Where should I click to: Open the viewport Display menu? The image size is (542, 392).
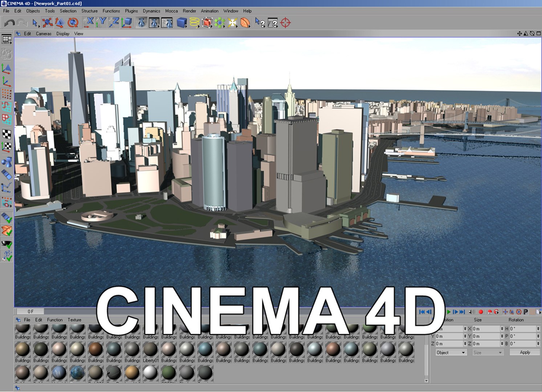pyautogui.click(x=63, y=34)
